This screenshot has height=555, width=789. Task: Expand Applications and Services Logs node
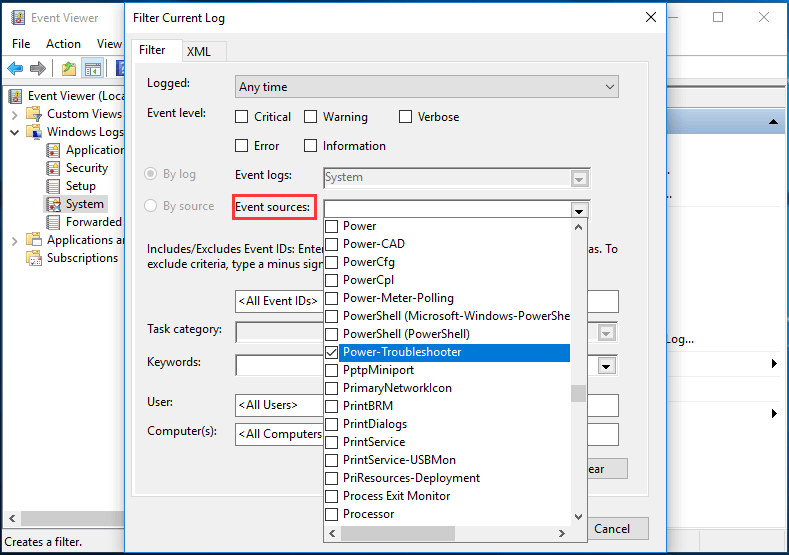point(15,241)
